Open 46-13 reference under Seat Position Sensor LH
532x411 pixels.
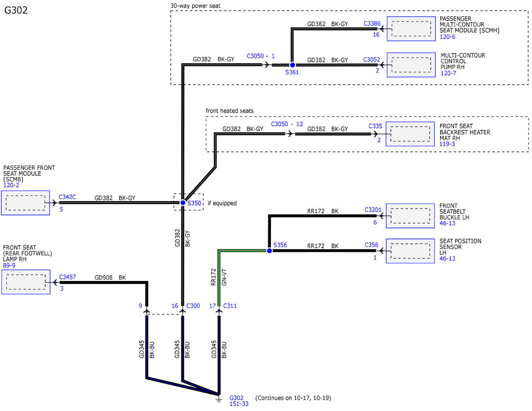pos(447,258)
